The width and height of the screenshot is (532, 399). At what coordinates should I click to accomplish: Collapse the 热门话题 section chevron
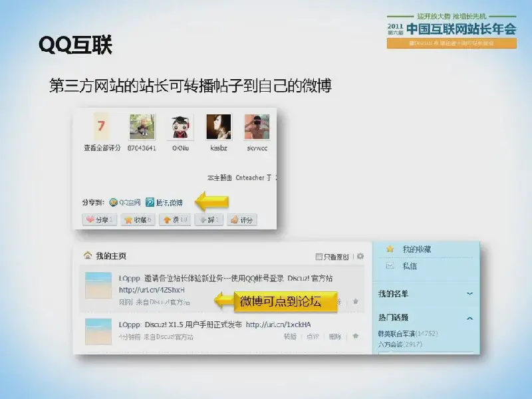point(470,319)
